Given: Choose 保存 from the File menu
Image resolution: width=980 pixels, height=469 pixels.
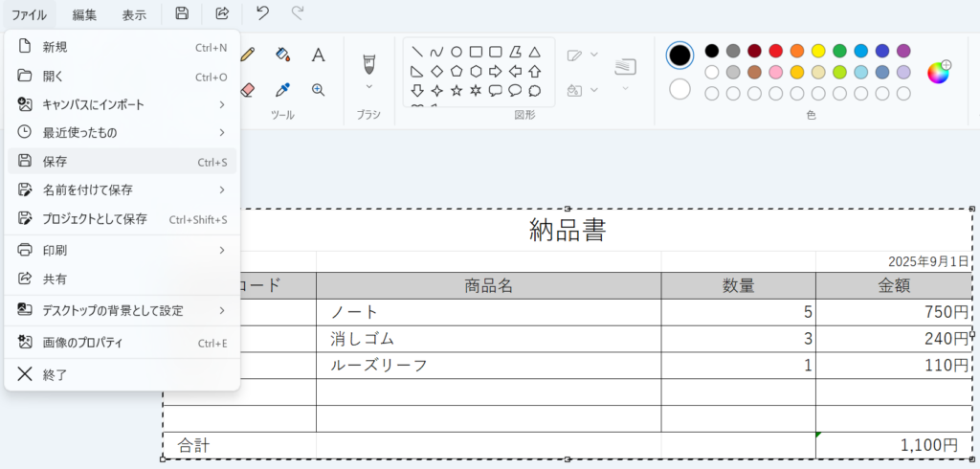Looking at the screenshot, I should click(x=122, y=162).
